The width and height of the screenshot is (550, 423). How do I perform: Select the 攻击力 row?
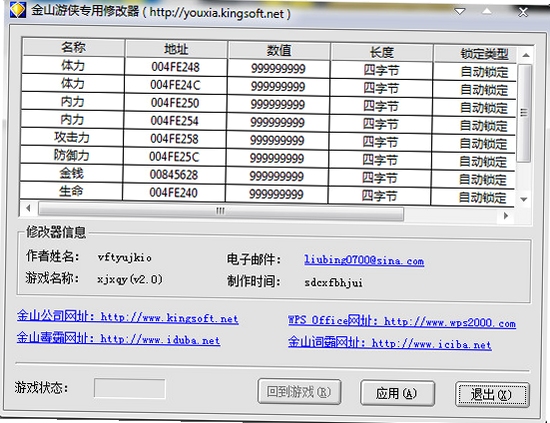267,140
